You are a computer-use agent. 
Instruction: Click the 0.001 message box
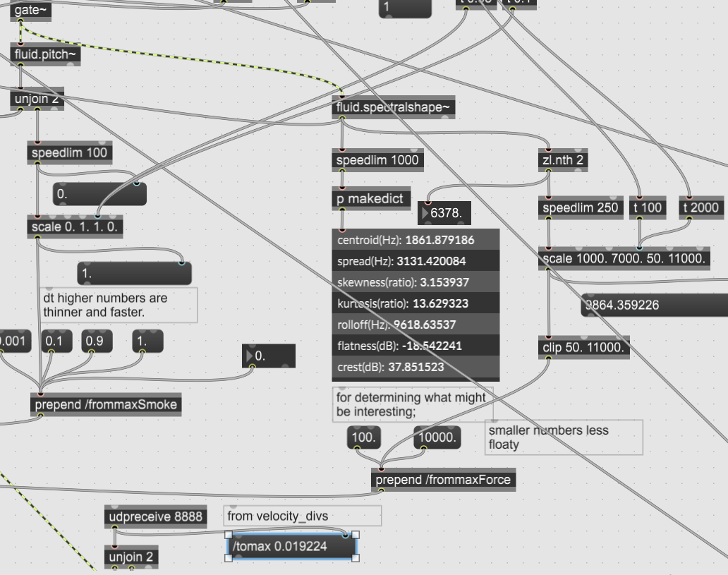pyautogui.click(x=14, y=341)
